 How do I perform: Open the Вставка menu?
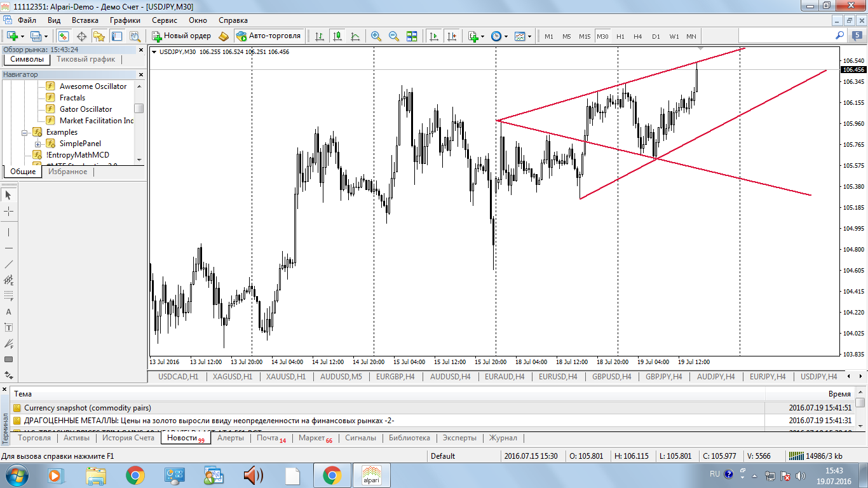[85, 20]
